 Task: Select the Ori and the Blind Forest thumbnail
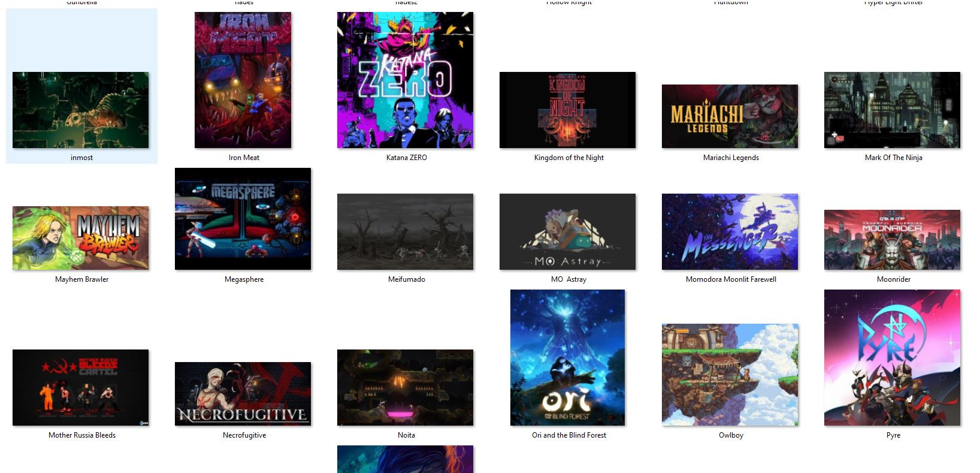[568, 357]
